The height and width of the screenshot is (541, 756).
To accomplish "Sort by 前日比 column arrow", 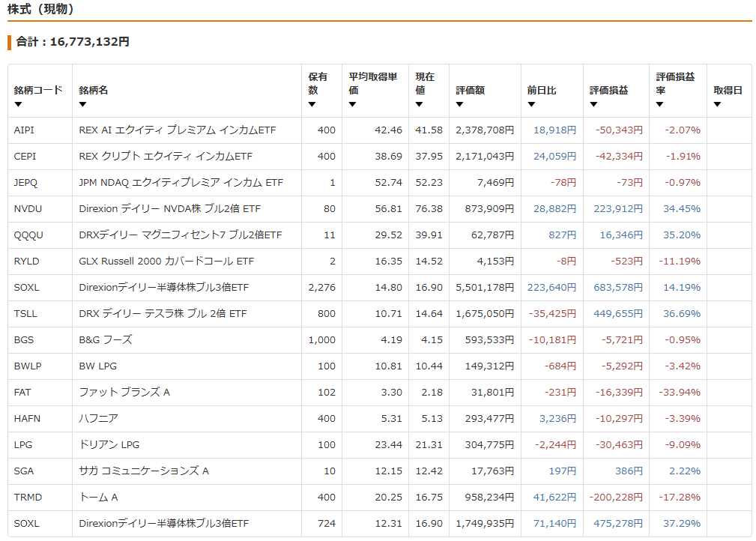I will 531,104.
